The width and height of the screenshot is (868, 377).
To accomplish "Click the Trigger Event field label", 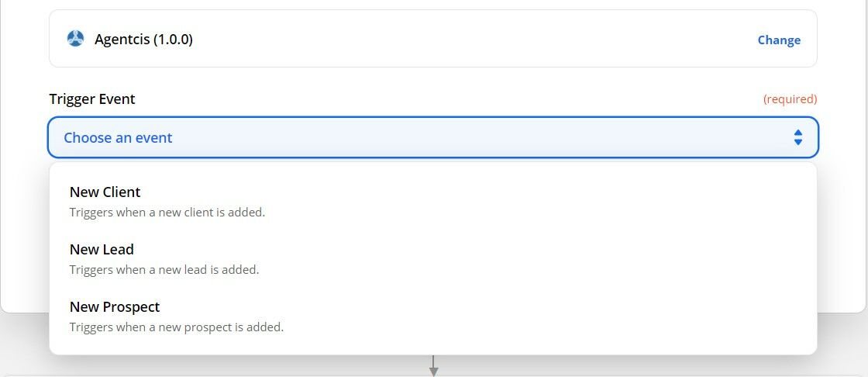I will (x=92, y=99).
